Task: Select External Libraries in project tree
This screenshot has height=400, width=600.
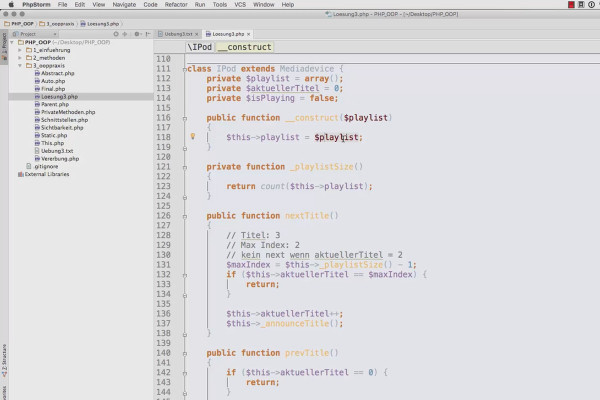Action: pos(47,174)
